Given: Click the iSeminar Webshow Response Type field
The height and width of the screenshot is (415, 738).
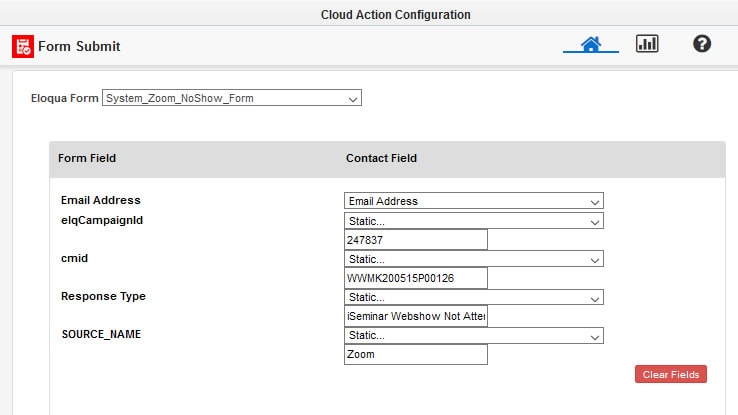Looking at the screenshot, I should [415, 317].
